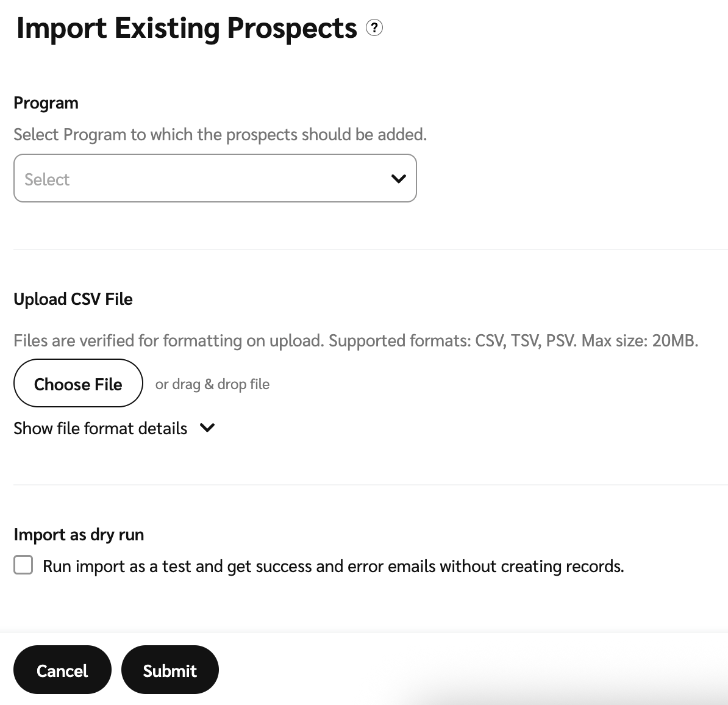Click the 'Max size: 20MB' text
Viewport: 728px width, 705px height.
[x=640, y=340]
